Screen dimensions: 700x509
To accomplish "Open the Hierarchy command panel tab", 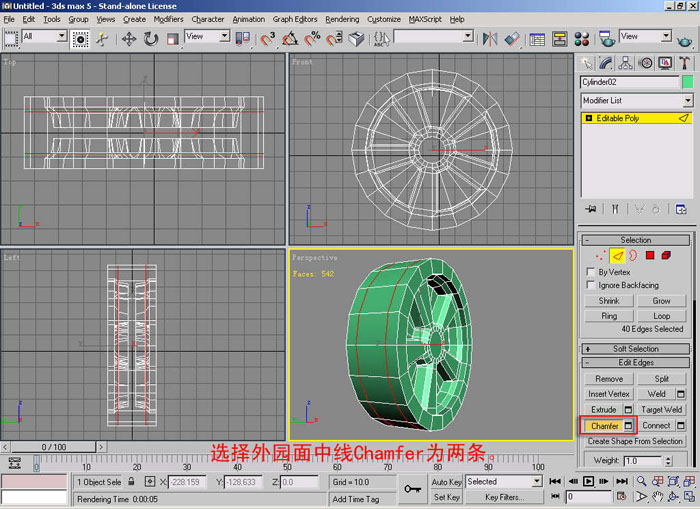I will pyautogui.click(x=625, y=63).
